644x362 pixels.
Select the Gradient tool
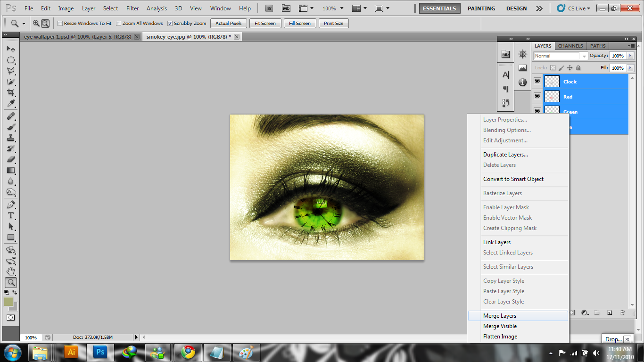tap(11, 170)
